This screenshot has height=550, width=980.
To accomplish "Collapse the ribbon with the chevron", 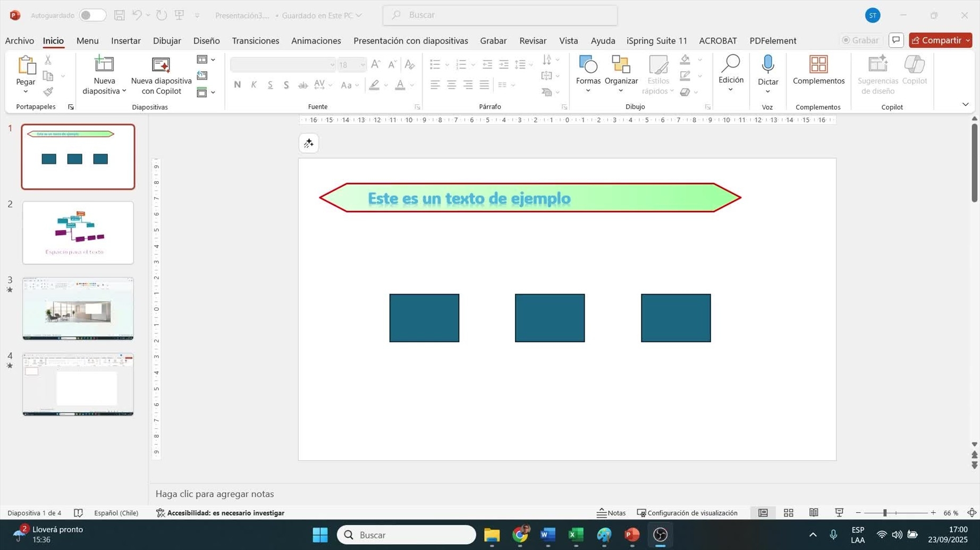I will [965, 104].
